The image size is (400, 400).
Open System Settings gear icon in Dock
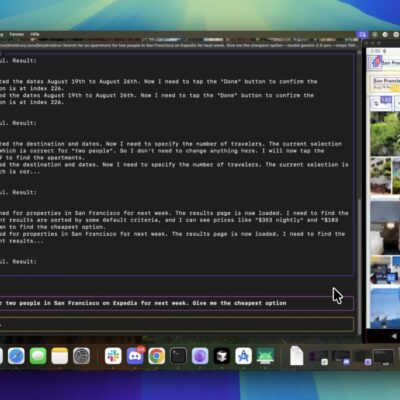point(81,356)
